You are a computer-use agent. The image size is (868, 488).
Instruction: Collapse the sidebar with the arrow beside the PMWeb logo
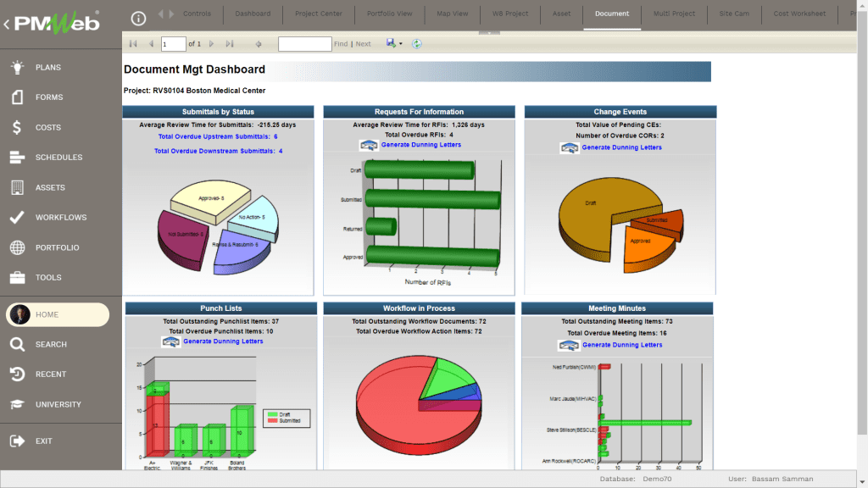7,25
